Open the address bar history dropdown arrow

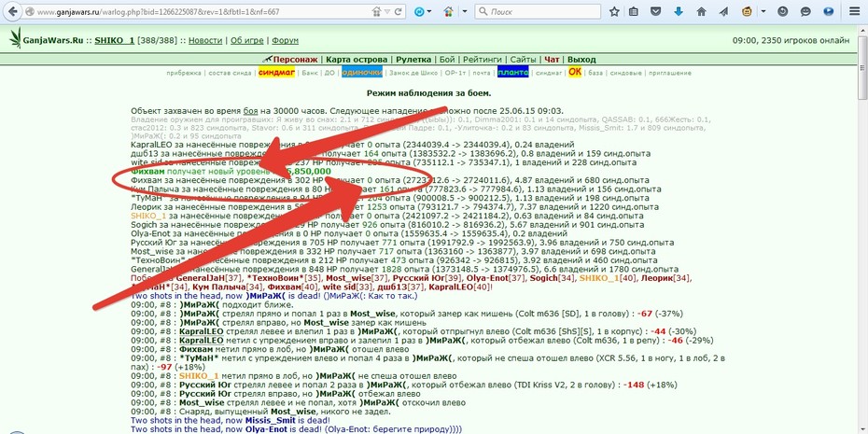[x=388, y=11]
